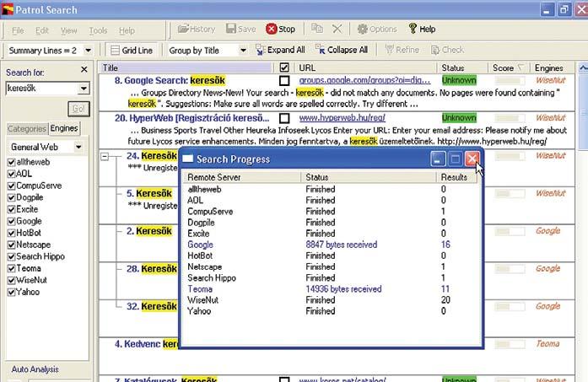Uncheck the AOL engine
The image size is (588, 382).
[11, 174]
